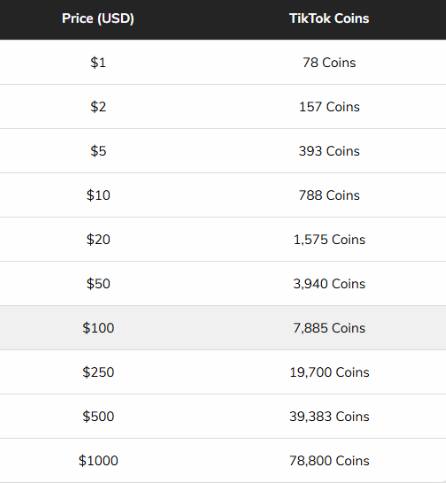446x483 pixels.
Task: Click the $20 price cell
Action: [x=98, y=239]
